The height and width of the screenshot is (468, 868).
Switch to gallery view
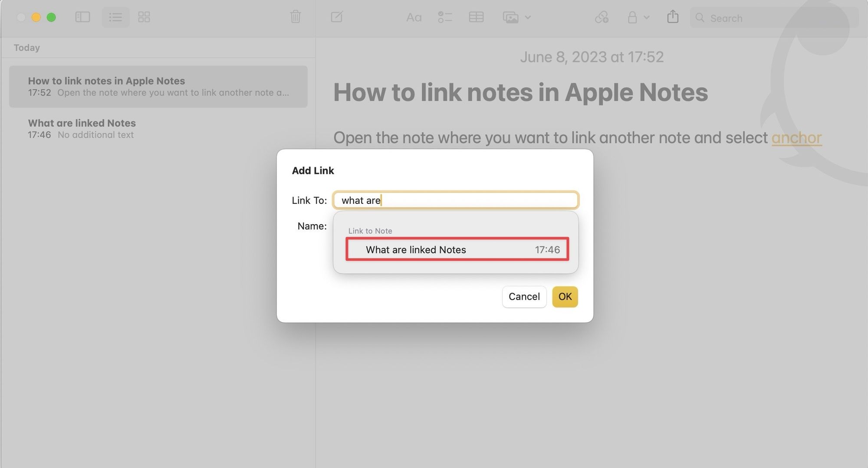coord(144,17)
